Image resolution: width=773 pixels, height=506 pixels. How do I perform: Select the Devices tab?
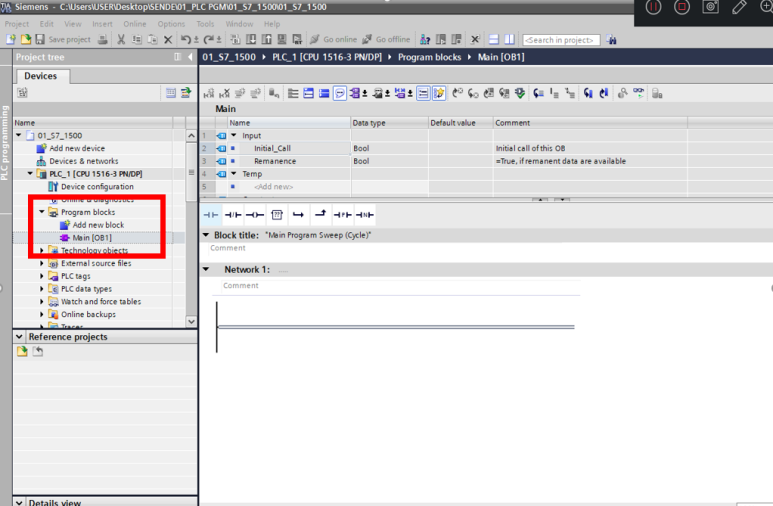point(40,76)
